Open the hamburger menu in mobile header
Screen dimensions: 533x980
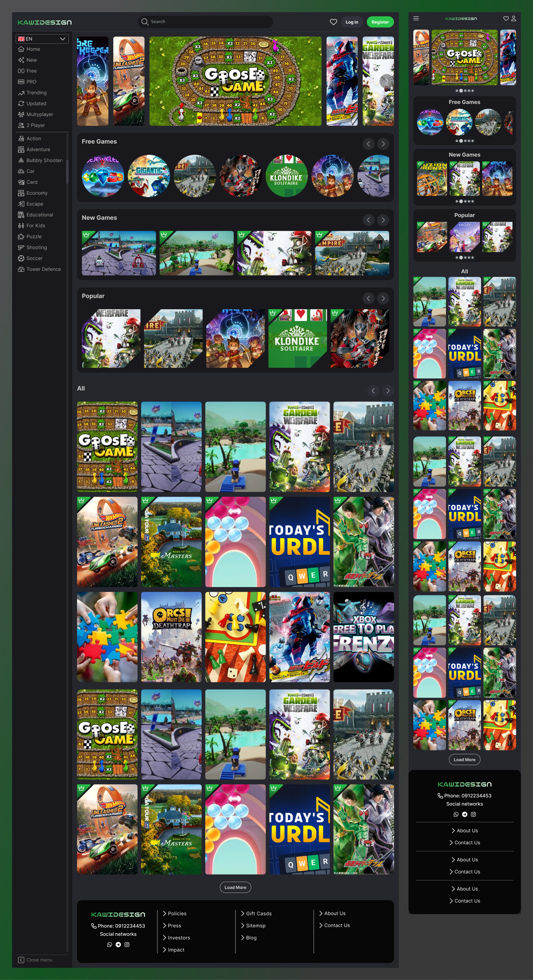(416, 18)
